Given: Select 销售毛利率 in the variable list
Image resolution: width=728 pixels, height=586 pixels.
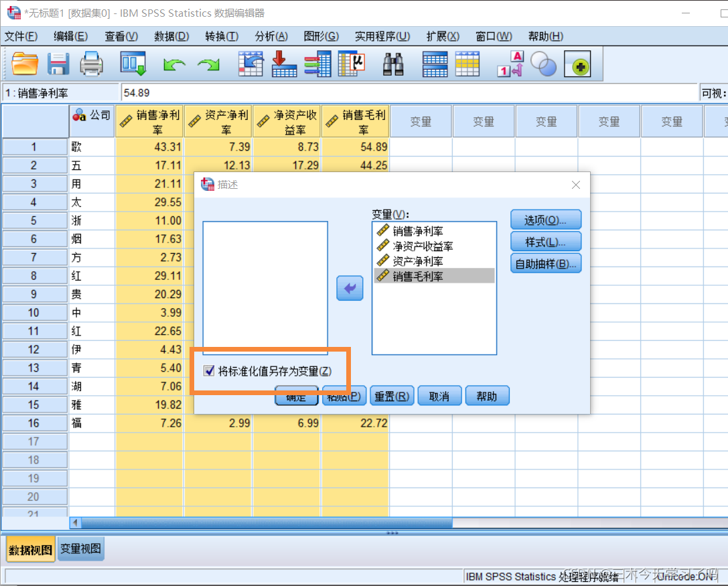Looking at the screenshot, I should 434,276.
